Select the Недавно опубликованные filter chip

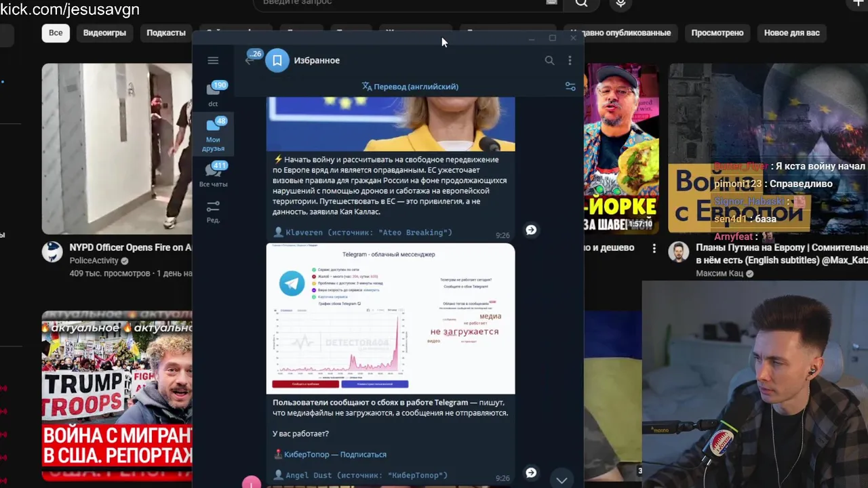point(624,33)
